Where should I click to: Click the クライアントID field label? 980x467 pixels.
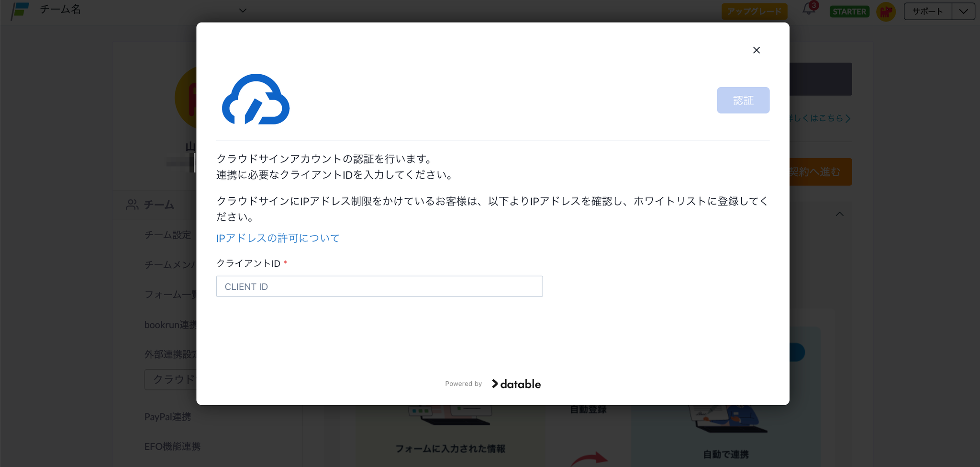(x=248, y=263)
